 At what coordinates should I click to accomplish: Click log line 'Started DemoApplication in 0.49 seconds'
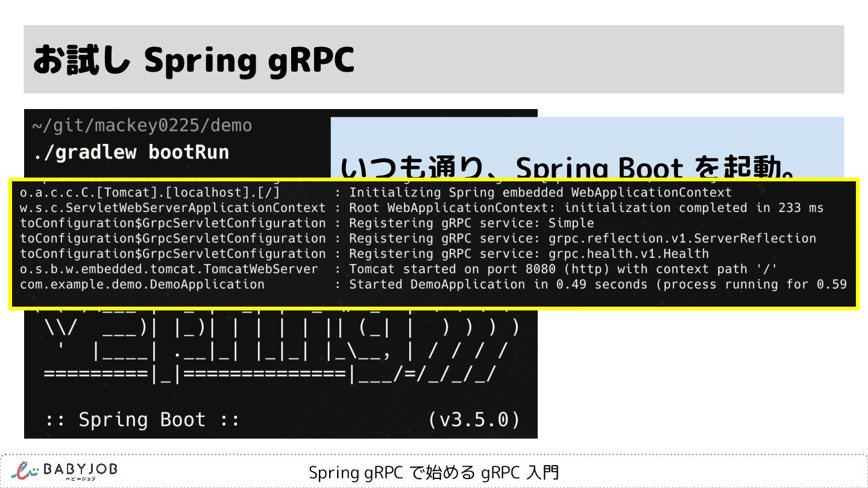tap(498, 284)
